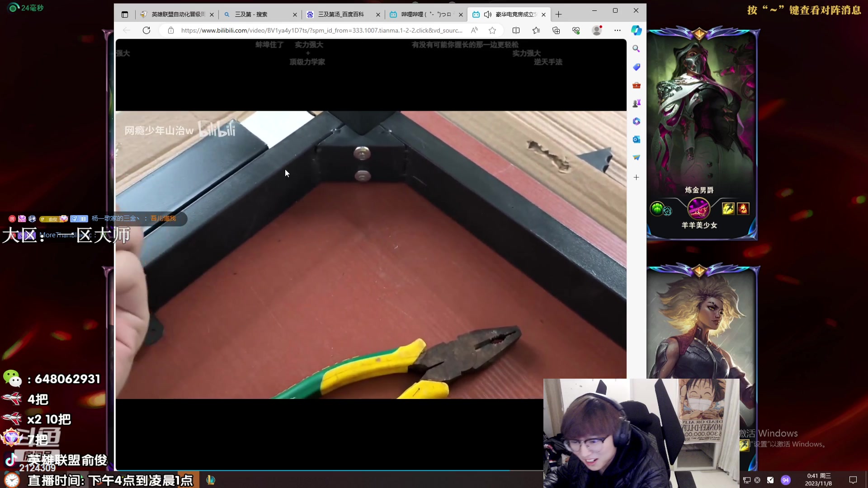
Task: Click the center heart icon above 羊羊美少女
Action: [x=698, y=209]
